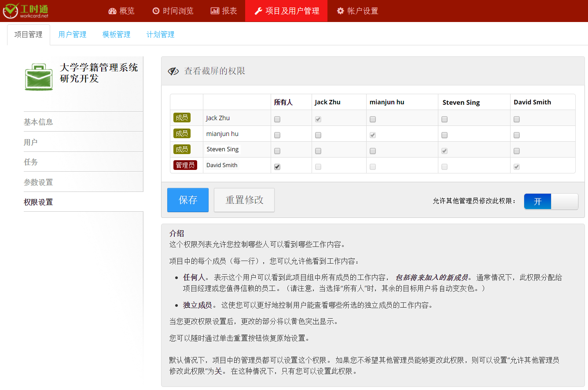Click the wrench icon beside 项目及用户管理

point(258,11)
